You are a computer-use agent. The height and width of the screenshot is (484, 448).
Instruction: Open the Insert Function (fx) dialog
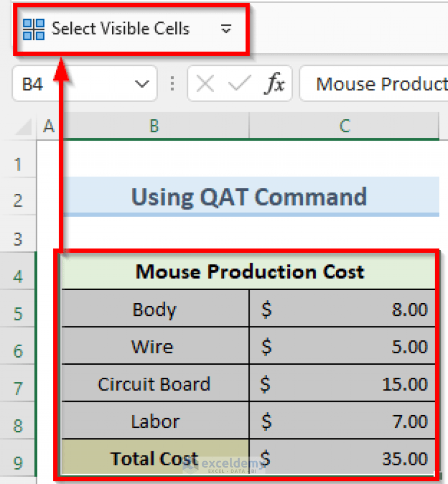[274, 83]
